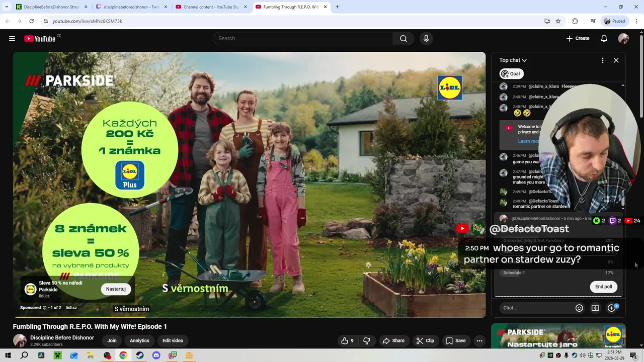Open Super Chat dollar icon in chat
This screenshot has height=362, width=644.
pos(595,308)
